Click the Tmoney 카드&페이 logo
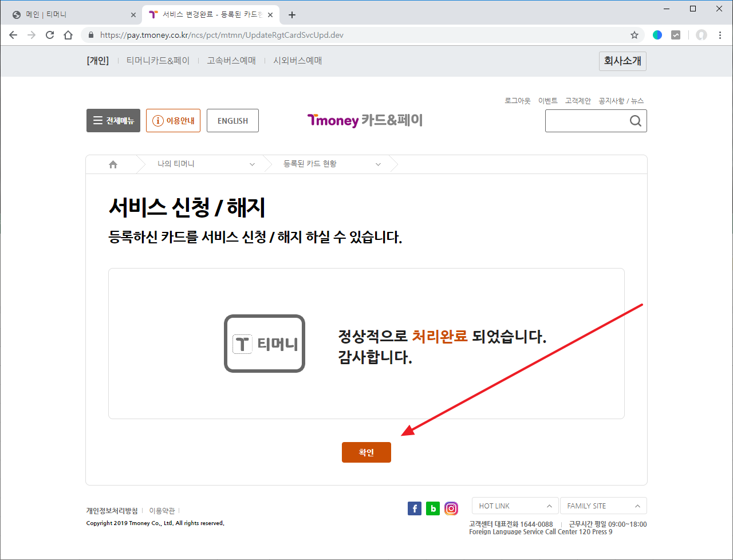 coord(365,120)
